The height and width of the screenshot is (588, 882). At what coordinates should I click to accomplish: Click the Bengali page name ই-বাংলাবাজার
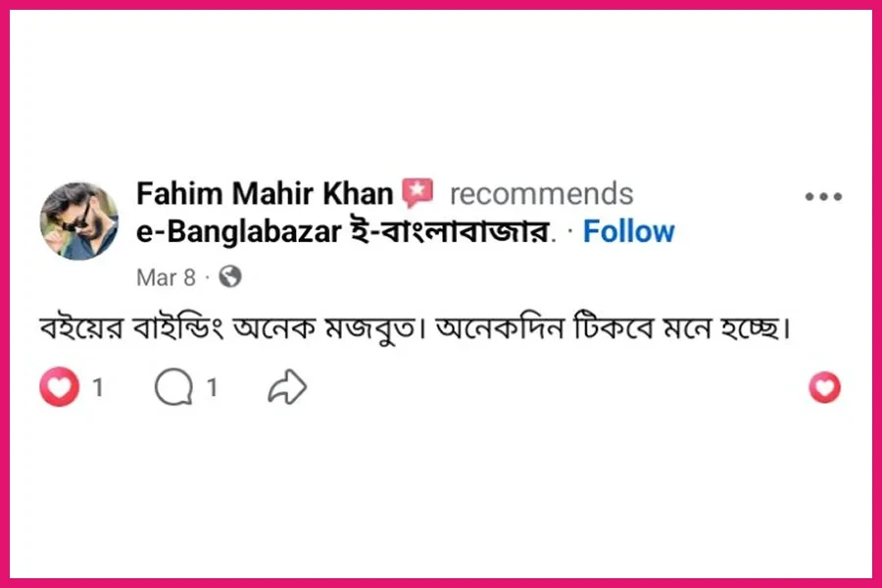click(x=453, y=231)
